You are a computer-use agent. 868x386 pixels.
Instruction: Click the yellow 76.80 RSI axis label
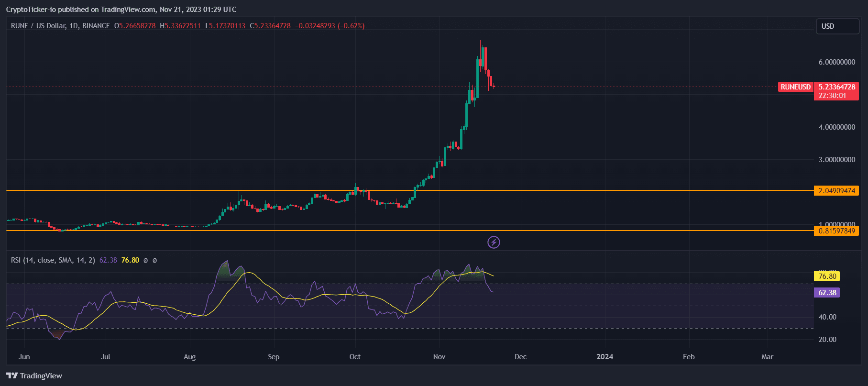point(827,276)
